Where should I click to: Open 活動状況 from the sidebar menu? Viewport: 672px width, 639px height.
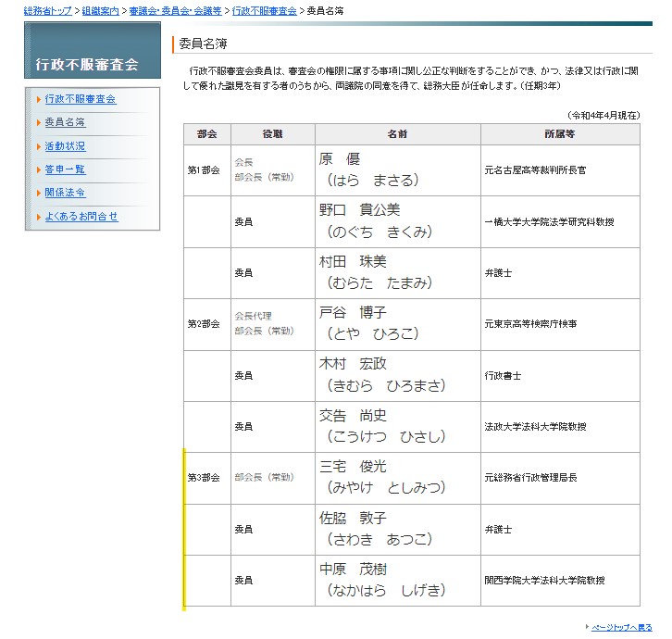(x=65, y=146)
